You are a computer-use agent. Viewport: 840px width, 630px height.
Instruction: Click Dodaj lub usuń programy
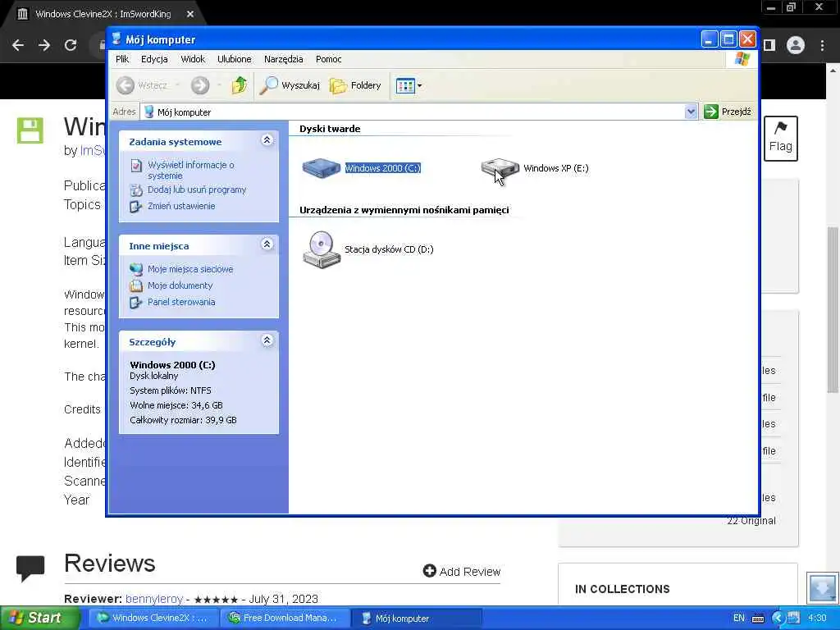197,189
